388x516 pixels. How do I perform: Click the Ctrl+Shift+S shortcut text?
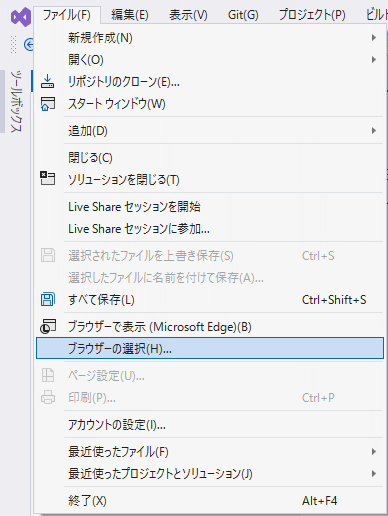334,300
